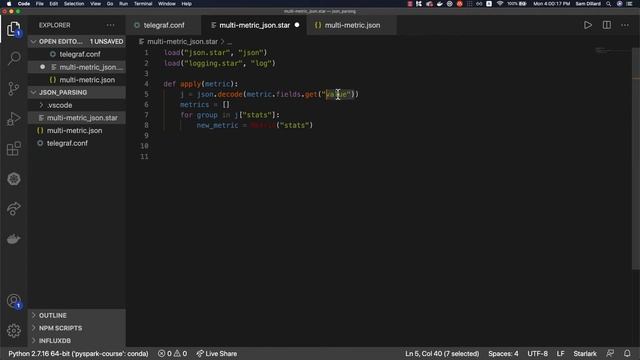Click the Wi-Fi menu bar icon
The height and width of the screenshot is (360, 640).
[500, 4]
